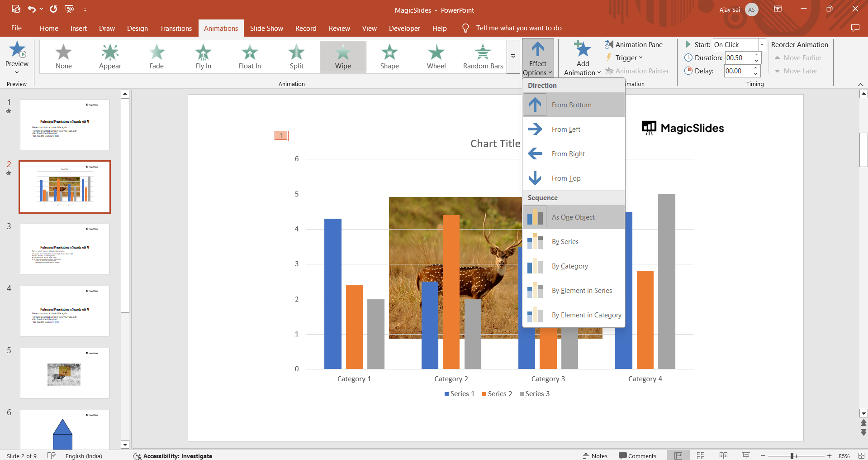Switch to Slide Sorter view
The image size is (868, 460).
click(x=701, y=455)
